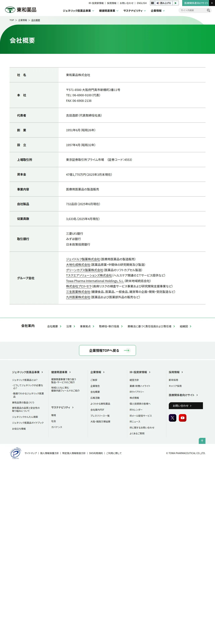
Task: Open footer ガバナンス link
Action: (57, 427)
